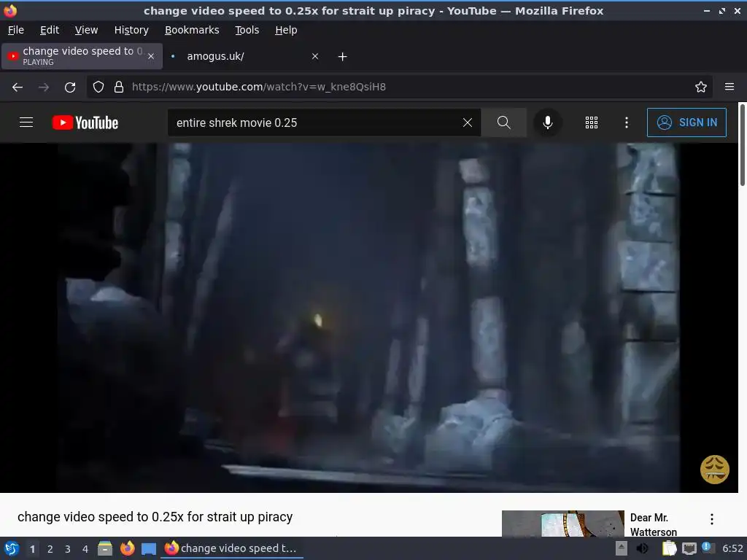
Task: Open the file manager from the panel
Action: tap(105, 548)
